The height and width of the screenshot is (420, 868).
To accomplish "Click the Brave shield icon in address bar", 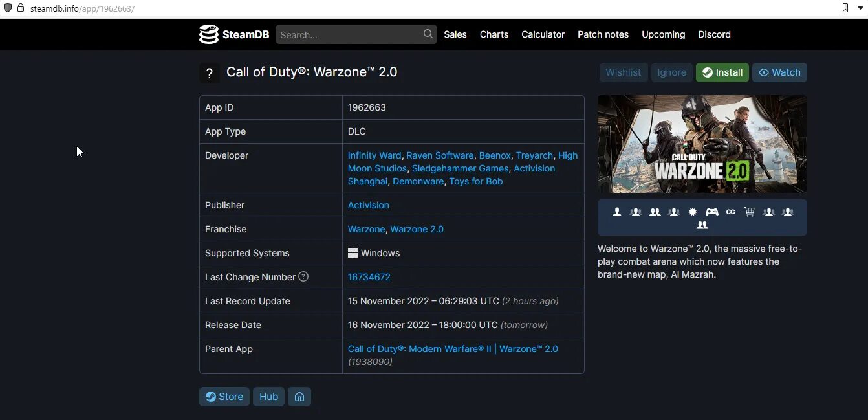I will tap(8, 8).
